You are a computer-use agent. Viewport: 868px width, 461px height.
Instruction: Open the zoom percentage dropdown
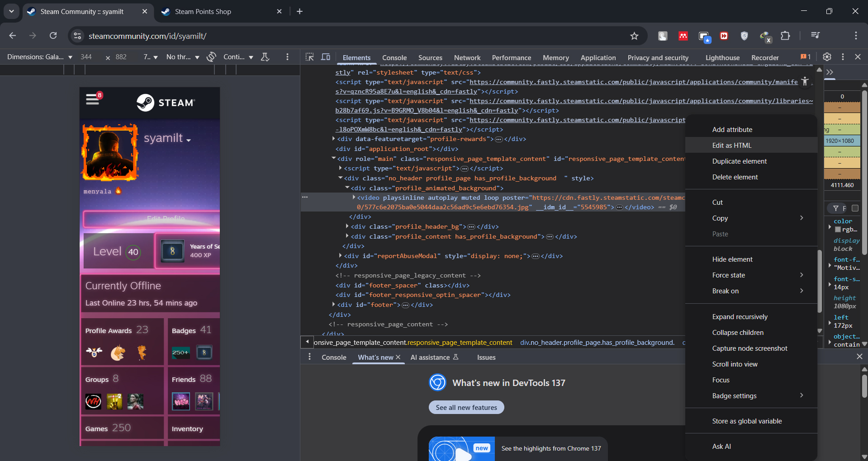pyautogui.click(x=151, y=57)
